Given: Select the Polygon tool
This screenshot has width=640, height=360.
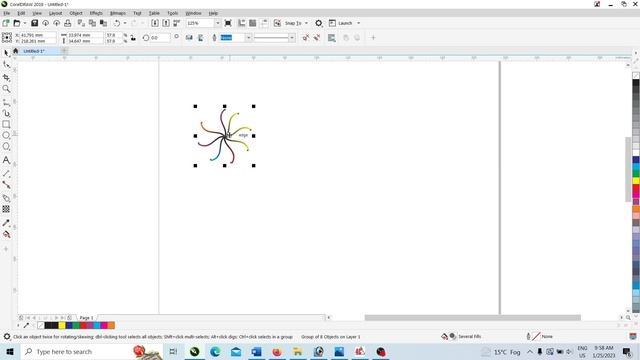Looking at the screenshot, I should click(6, 147).
